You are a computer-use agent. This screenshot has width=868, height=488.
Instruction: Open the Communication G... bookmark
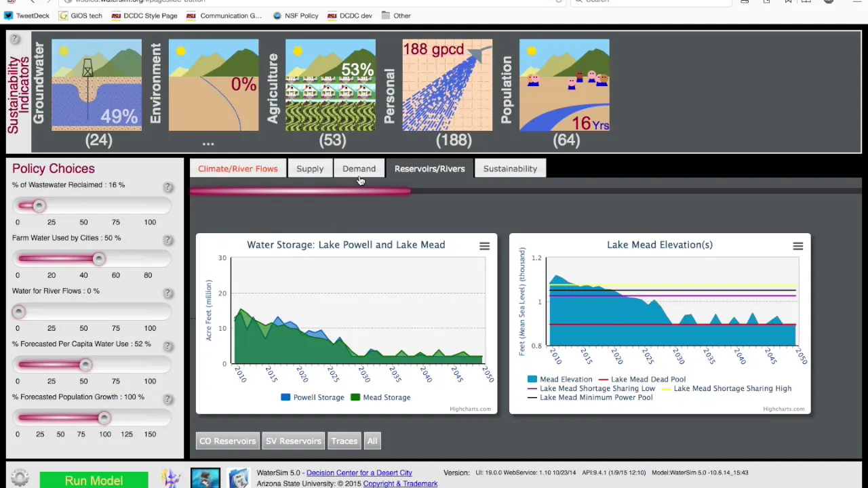[x=224, y=16]
